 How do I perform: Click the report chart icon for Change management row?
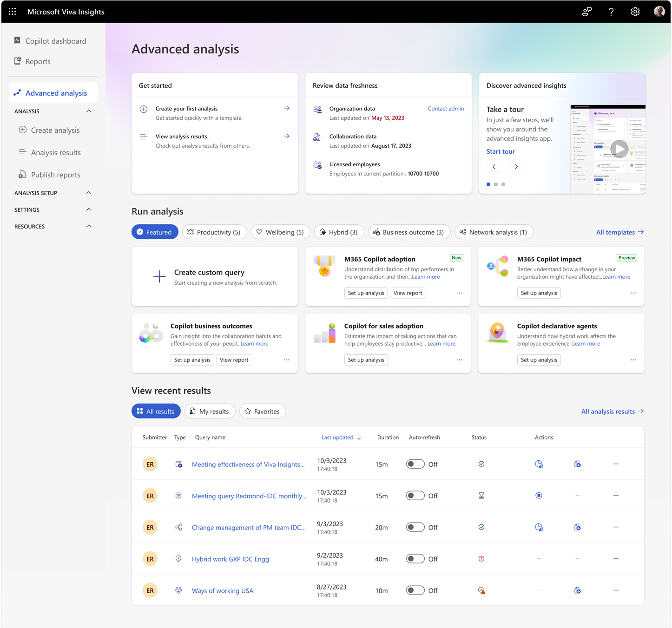point(539,527)
